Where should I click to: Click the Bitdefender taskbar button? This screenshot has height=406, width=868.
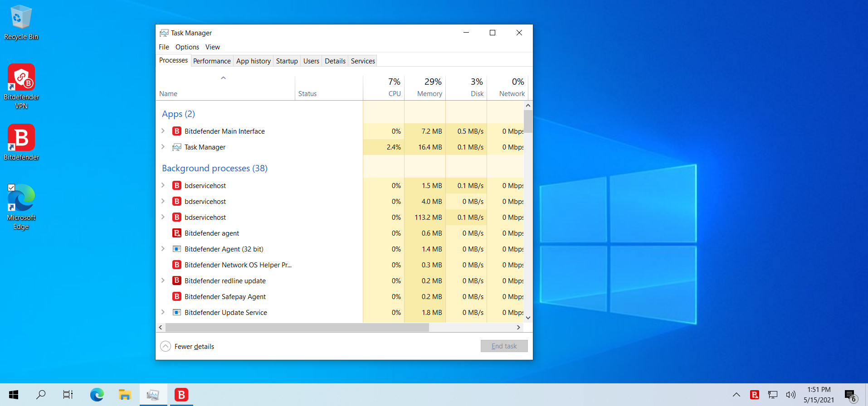tap(181, 395)
